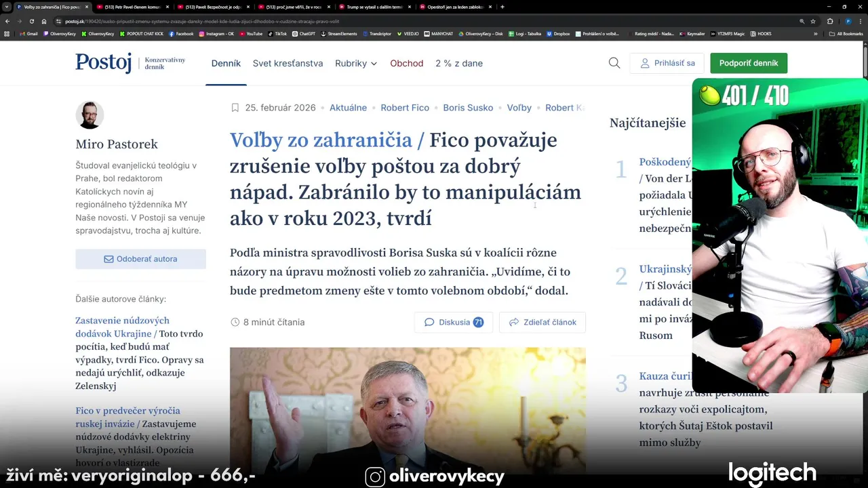Open Dropbox bookmark

pos(558,33)
